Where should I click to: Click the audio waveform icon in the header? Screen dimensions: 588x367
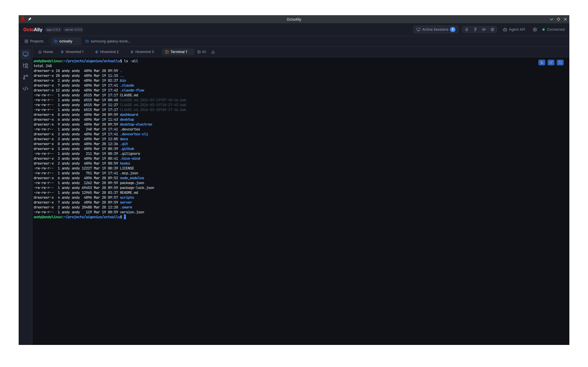pyautogui.click(x=484, y=29)
